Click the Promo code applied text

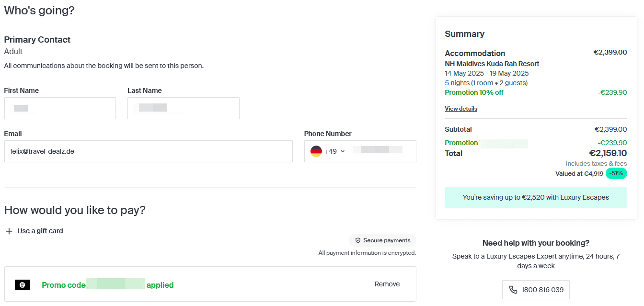tap(107, 285)
